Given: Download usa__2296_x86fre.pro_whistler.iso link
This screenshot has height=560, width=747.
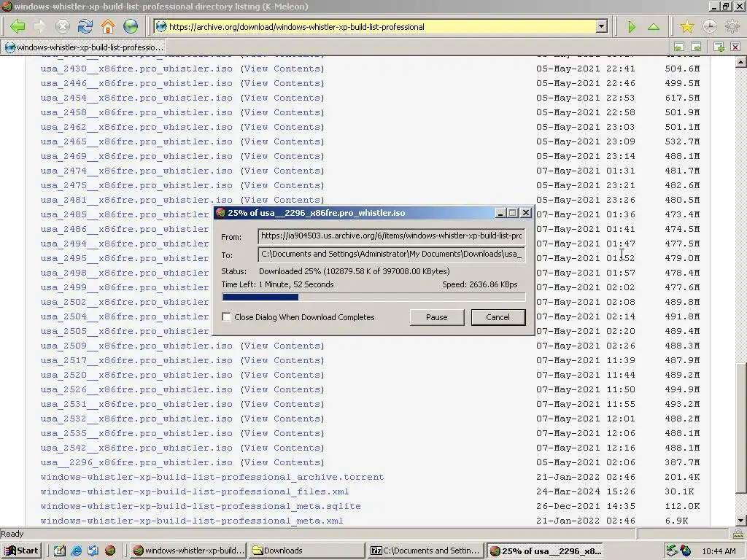Looking at the screenshot, I should (136, 462).
